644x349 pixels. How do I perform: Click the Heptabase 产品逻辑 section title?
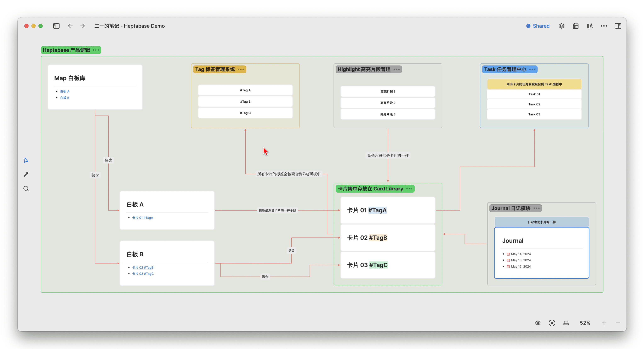pyautogui.click(x=66, y=50)
